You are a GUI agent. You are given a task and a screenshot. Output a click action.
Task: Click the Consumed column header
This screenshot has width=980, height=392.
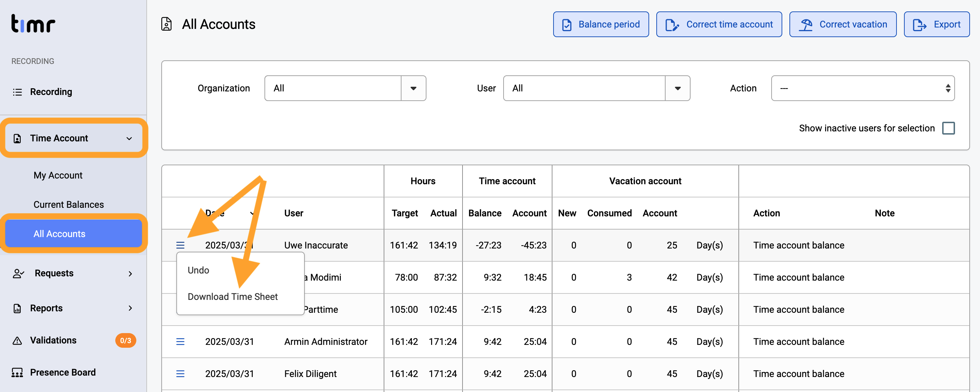tap(610, 213)
